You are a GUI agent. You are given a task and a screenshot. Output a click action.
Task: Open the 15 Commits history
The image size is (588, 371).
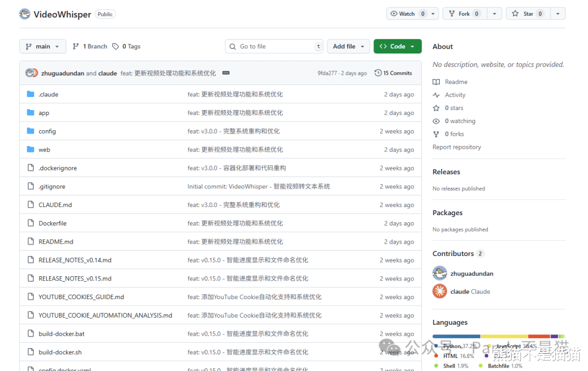click(x=394, y=73)
